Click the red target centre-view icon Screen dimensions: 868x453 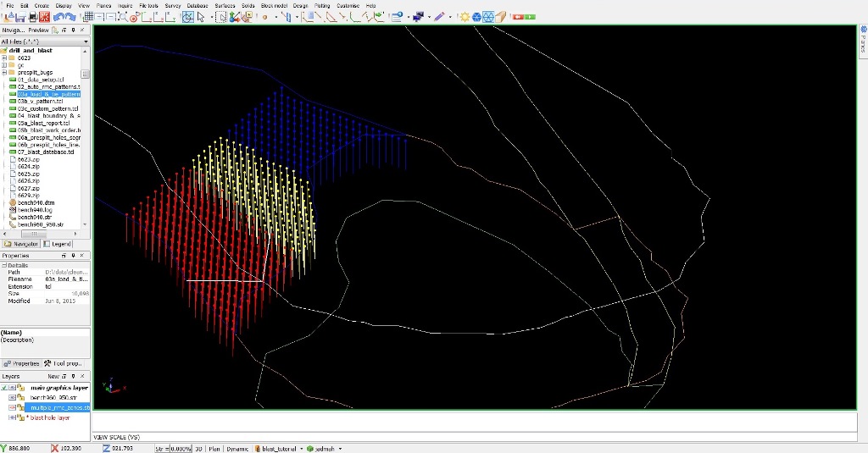click(x=134, y=17)
